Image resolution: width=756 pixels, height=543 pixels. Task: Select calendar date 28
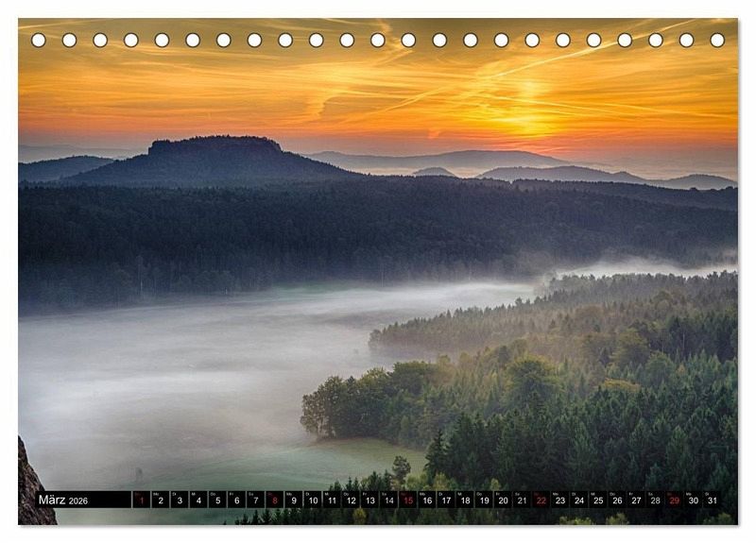(656, 500)
